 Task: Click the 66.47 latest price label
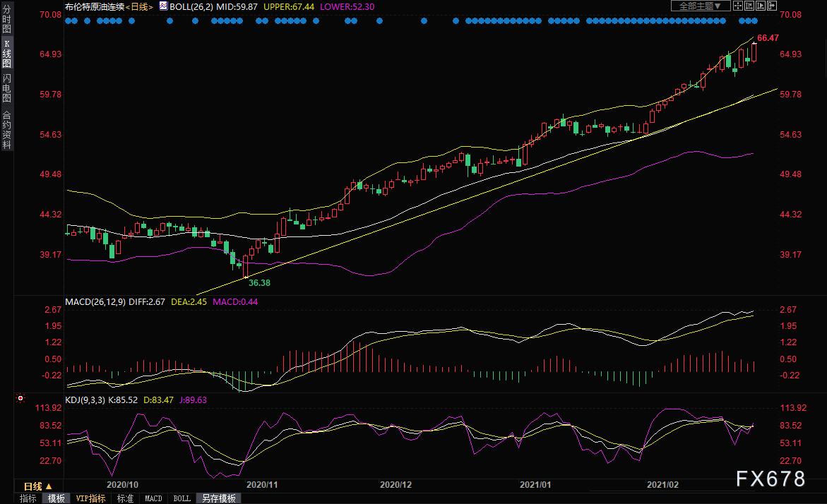click(x=768, y=37)
